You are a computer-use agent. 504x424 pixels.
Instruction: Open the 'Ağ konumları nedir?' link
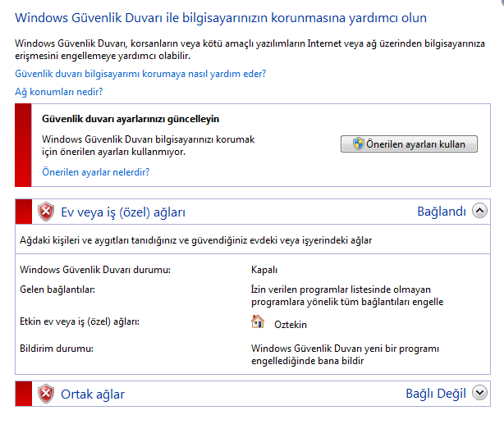[x=59, y=92]
